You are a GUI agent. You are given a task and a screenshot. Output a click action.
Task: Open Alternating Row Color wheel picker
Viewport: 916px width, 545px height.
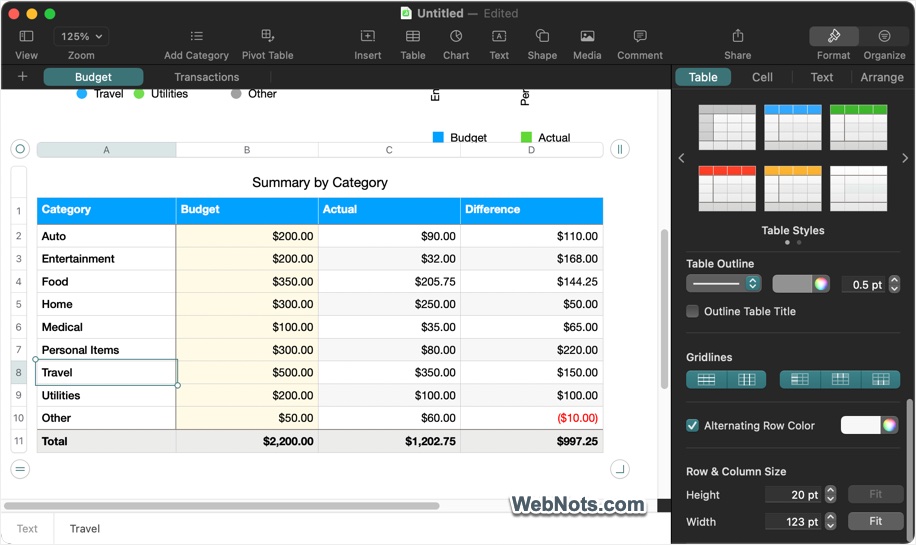[889, 425]
